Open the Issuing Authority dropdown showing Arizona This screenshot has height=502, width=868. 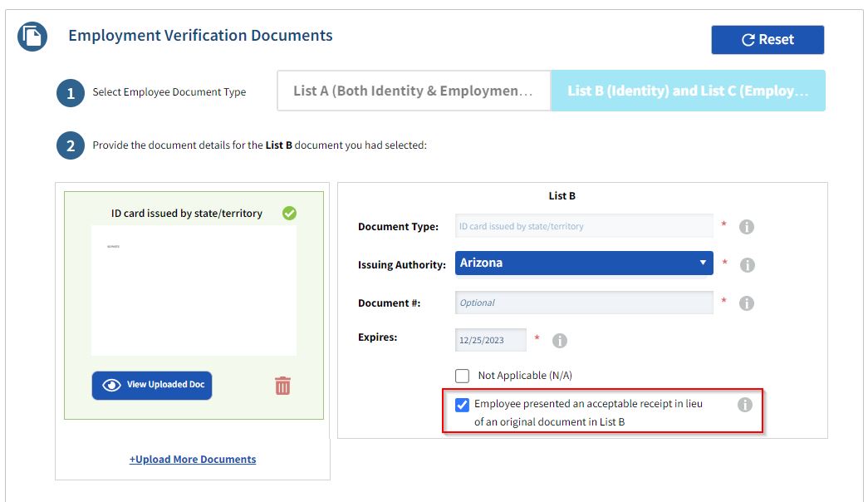pyautogui.click(x=584, y=263)
